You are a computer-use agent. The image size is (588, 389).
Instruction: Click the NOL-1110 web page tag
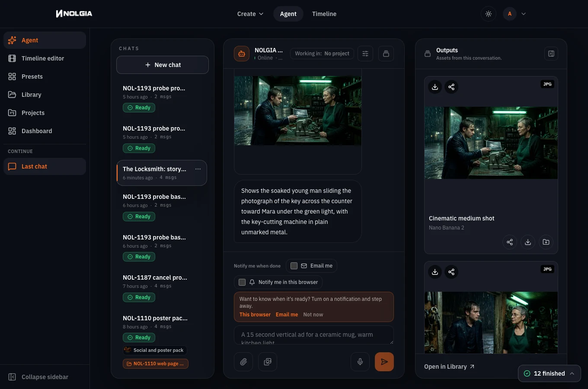pos(156,364)
